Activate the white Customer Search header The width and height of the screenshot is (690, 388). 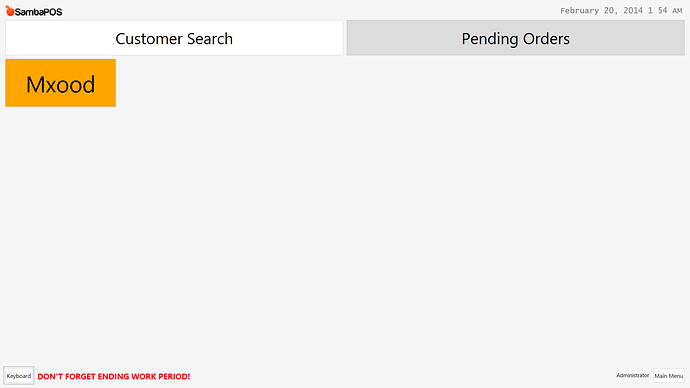point(174,38)
